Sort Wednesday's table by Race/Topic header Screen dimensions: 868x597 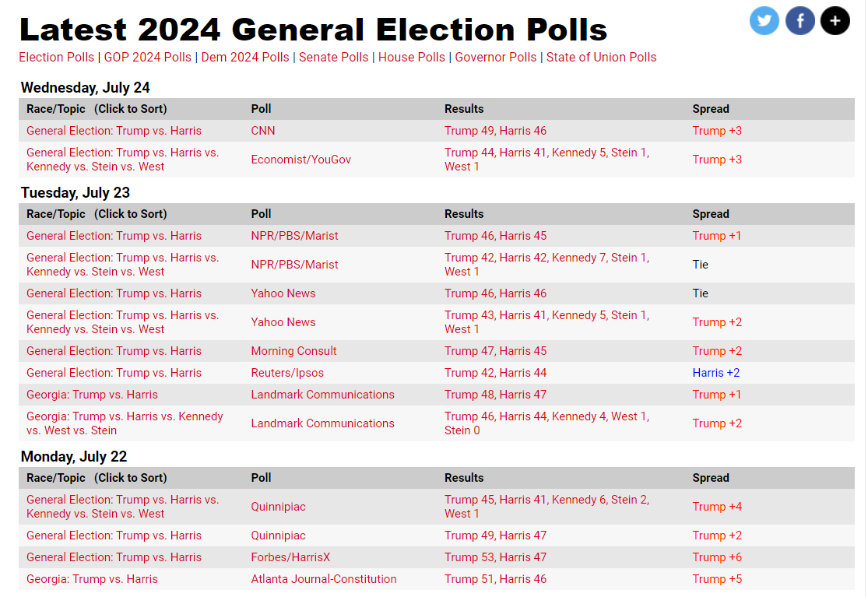97,109
